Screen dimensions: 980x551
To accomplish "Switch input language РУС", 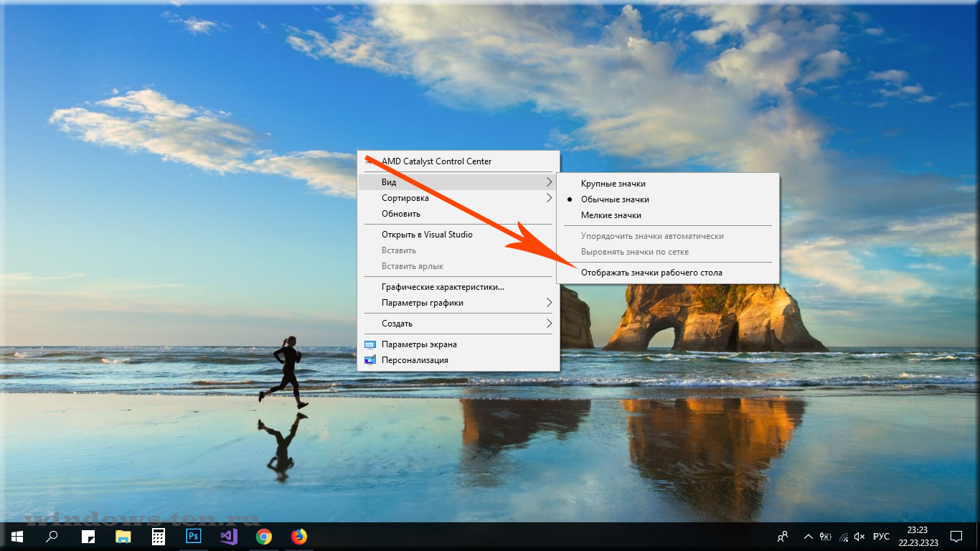I will 881,536.
